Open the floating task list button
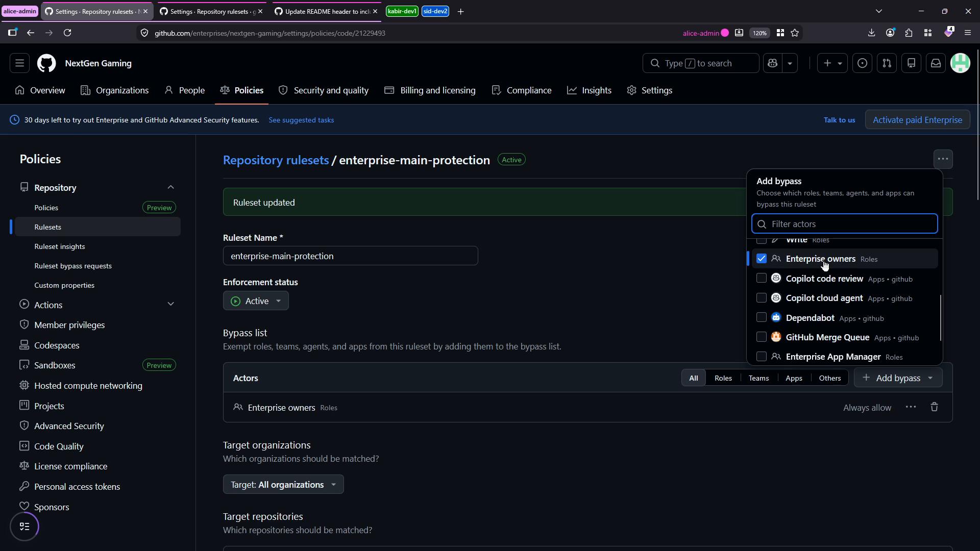 pyautogui.click(x=24, y=527)
